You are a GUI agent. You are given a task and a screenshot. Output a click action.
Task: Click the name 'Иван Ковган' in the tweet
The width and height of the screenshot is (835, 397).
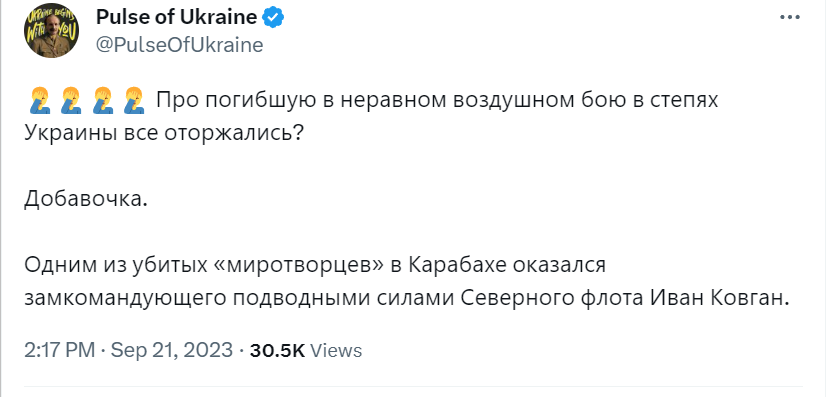[x=718, y=298]
